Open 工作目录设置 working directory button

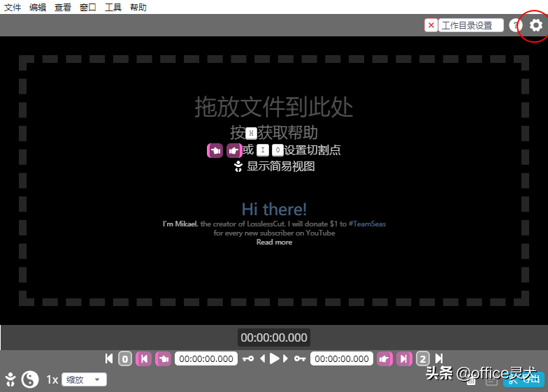[471, 25]
